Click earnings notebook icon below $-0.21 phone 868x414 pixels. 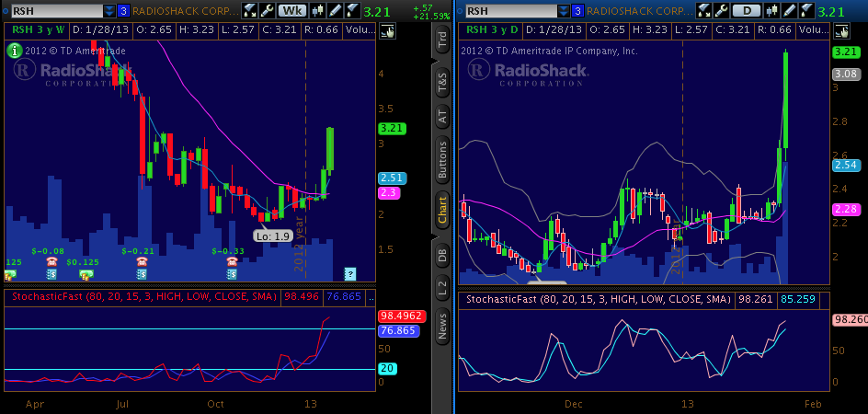142,274
